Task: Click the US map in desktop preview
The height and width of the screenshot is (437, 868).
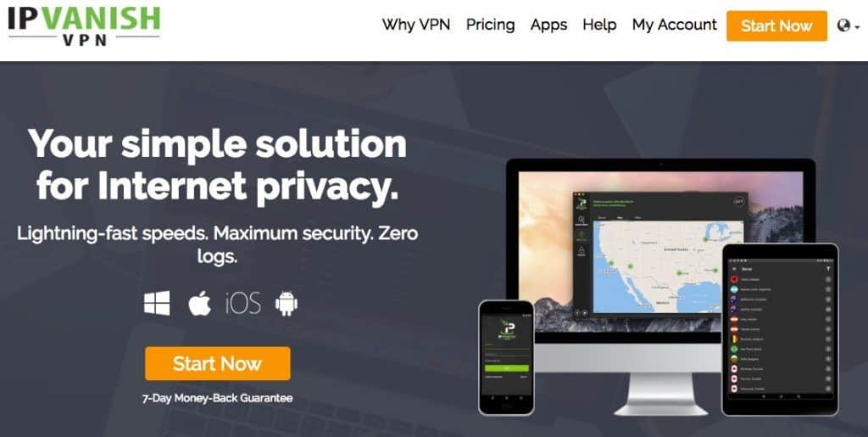Action: [668, 267]
